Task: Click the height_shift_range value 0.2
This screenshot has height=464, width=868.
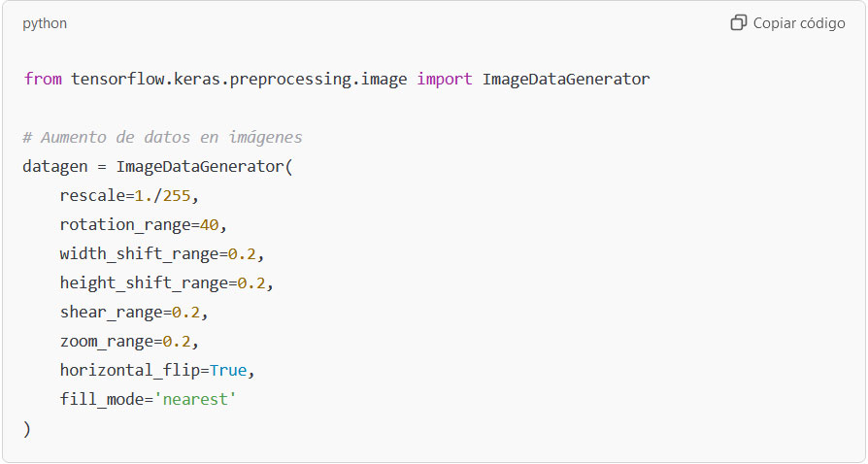Action: coord(251,282)
